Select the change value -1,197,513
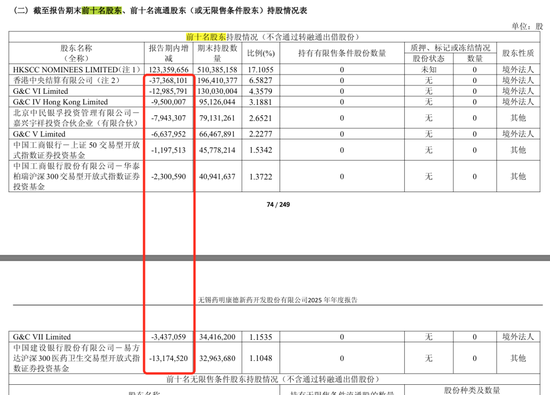550x395 pixels. [168, 150]
